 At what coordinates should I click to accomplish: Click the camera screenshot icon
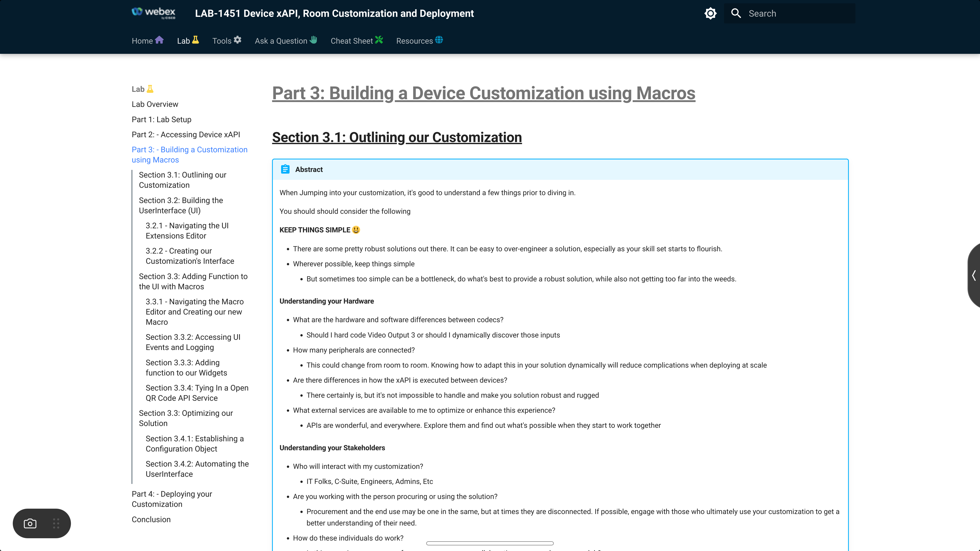coord(30,524)
